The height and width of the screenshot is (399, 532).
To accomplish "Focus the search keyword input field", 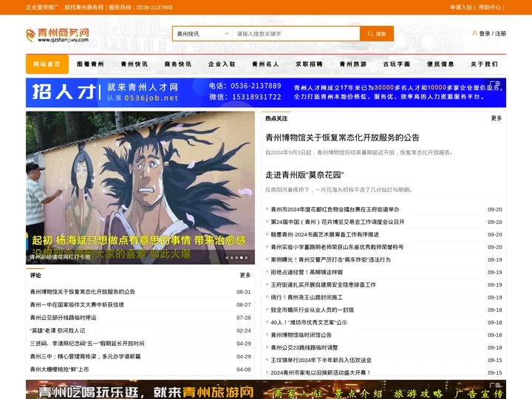I will click(x=296, y=34).
